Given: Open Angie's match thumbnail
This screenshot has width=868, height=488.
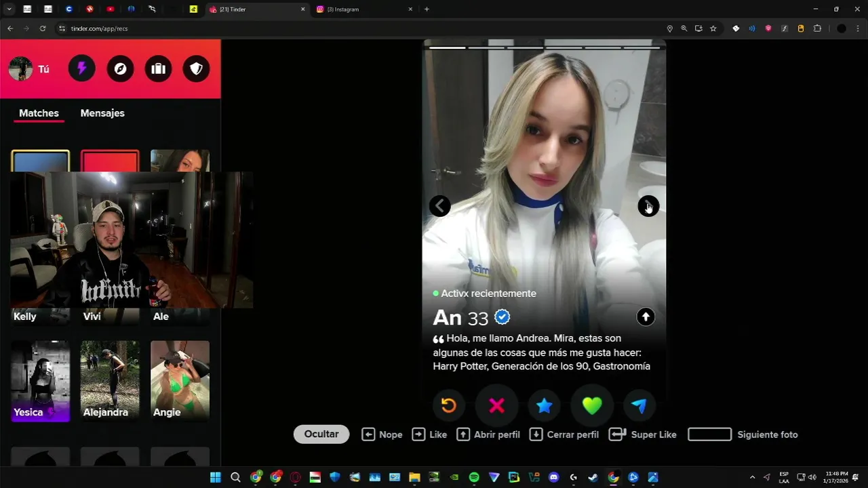Looking at the screenshot, I should click(x=180, y=381).
